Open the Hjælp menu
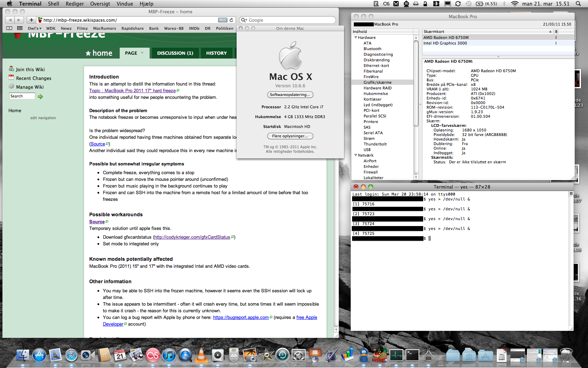Image resolution: width=588 pixels, height=368 pixels. (147, 4)
